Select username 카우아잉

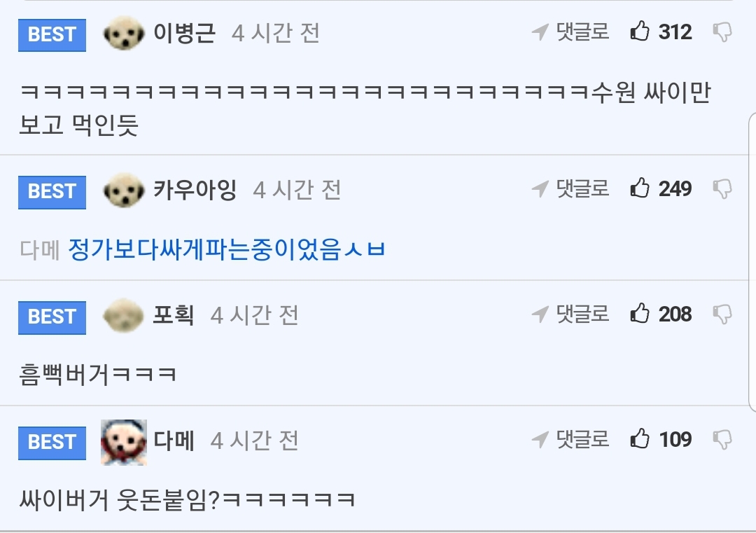coord(195,189)
